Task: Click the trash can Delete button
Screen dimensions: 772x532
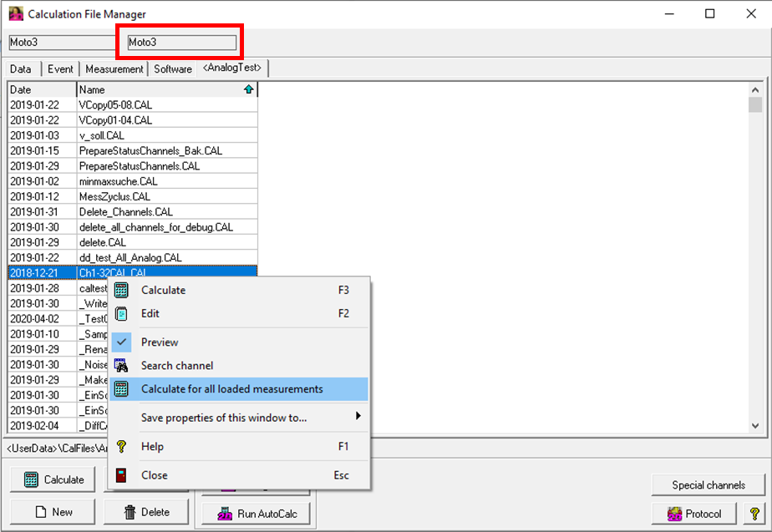Action: (147, 512)
